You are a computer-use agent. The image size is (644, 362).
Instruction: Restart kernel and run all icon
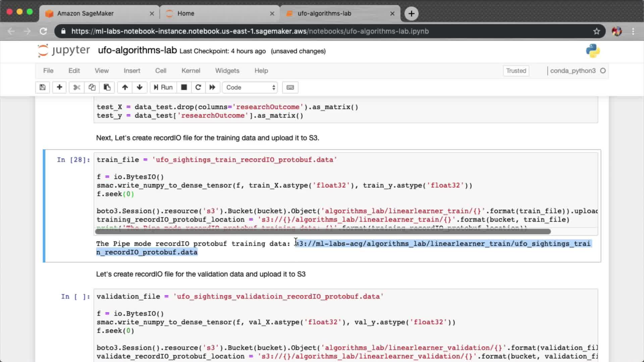pyautogui.click(x=212, y=87)
